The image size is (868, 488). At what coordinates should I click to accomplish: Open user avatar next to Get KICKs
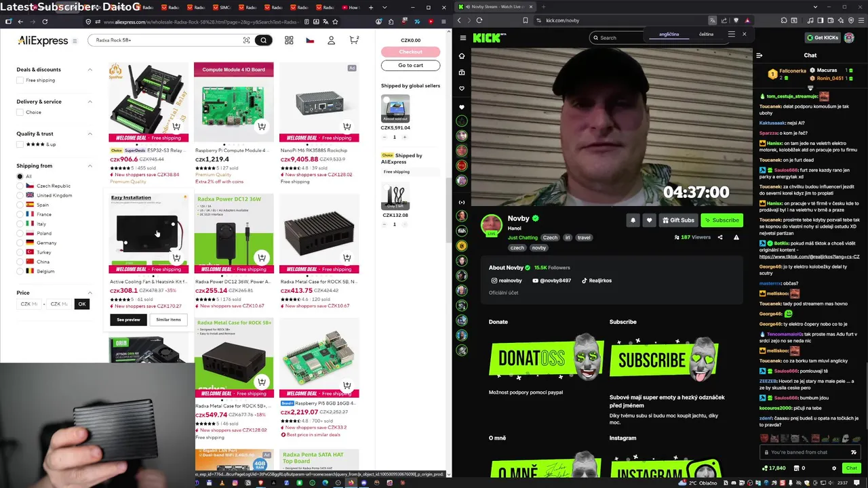(849, 38)
